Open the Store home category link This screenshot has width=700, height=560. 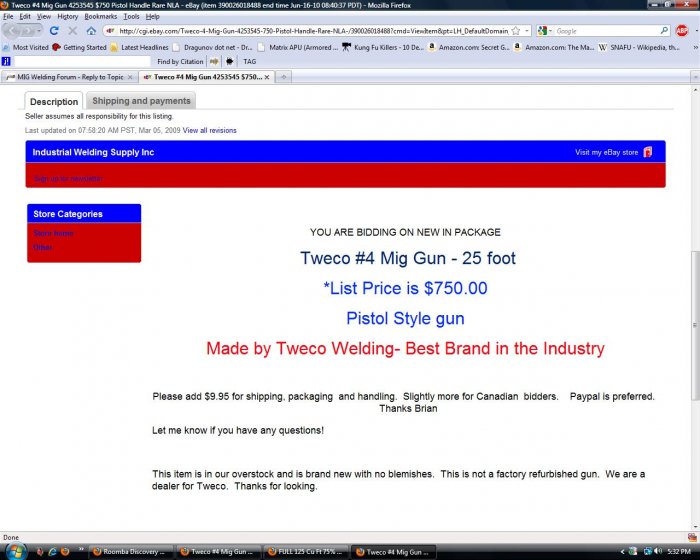(x=54, y=233)
